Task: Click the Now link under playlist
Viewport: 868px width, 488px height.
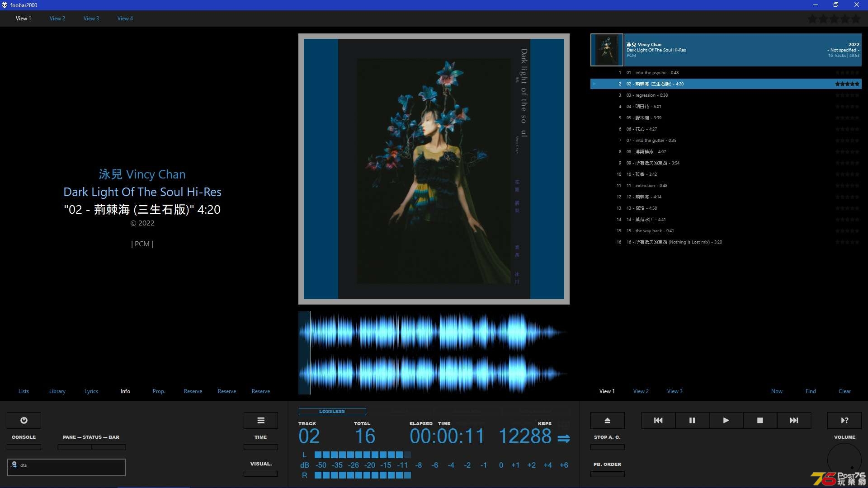Action: 777,391
